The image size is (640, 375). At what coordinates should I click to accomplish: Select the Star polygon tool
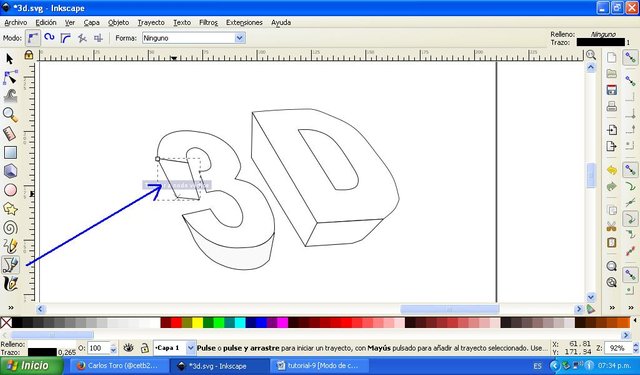(10, 209)
